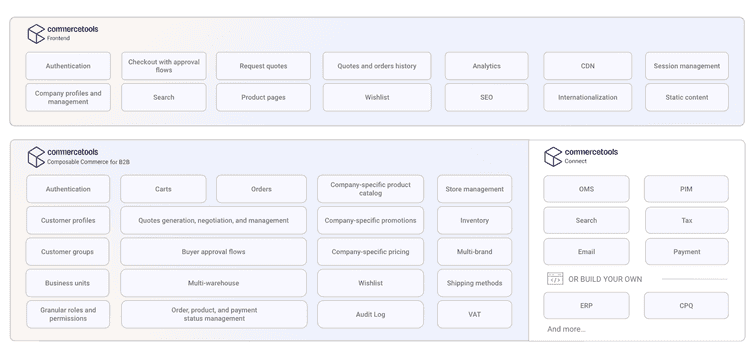Click the Tax connector box

point(687,221)
